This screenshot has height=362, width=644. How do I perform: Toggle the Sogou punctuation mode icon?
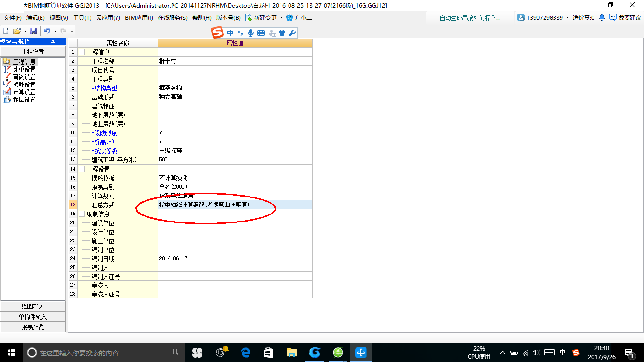point(240,33)
